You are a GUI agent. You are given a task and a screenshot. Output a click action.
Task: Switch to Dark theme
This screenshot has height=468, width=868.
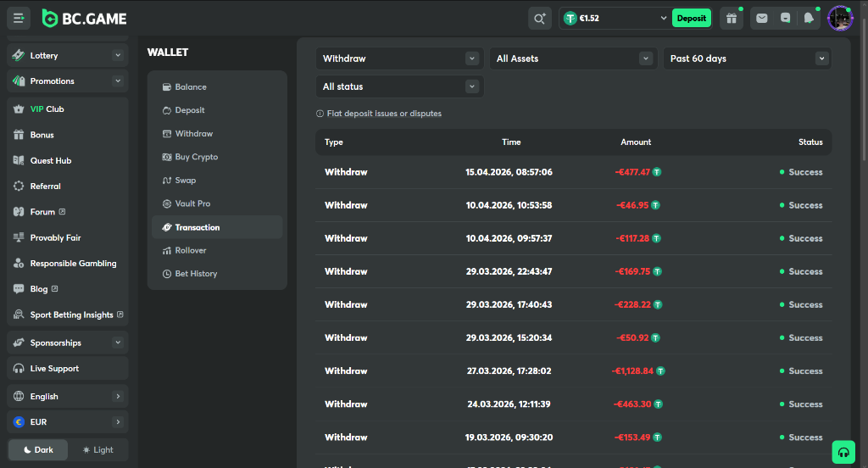(38, 449)
